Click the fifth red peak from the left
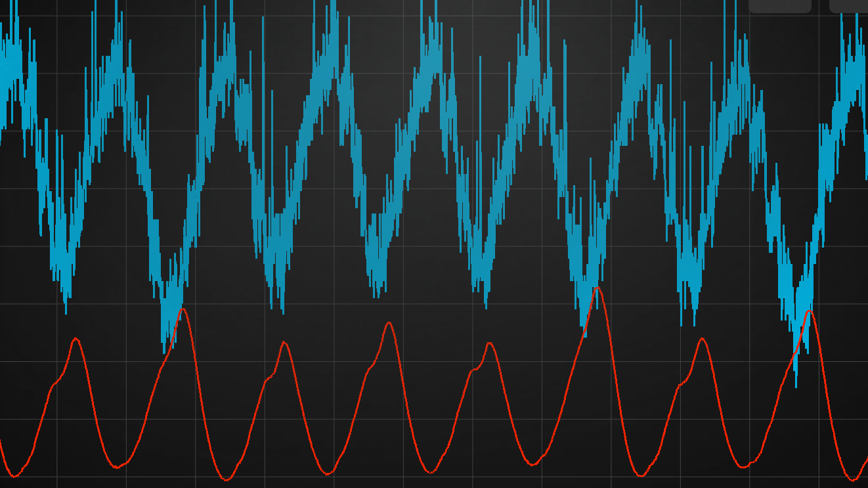This screenshot has height=488, width=868. (x=490, y=343)
